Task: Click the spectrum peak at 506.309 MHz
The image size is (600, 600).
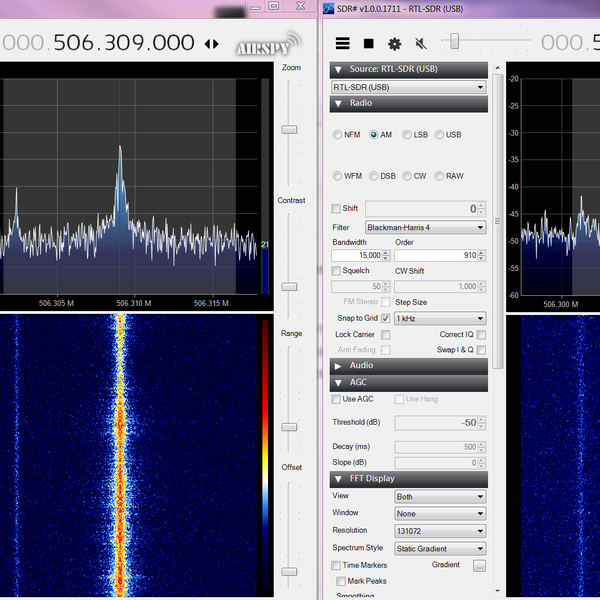Action: (120, 147)
